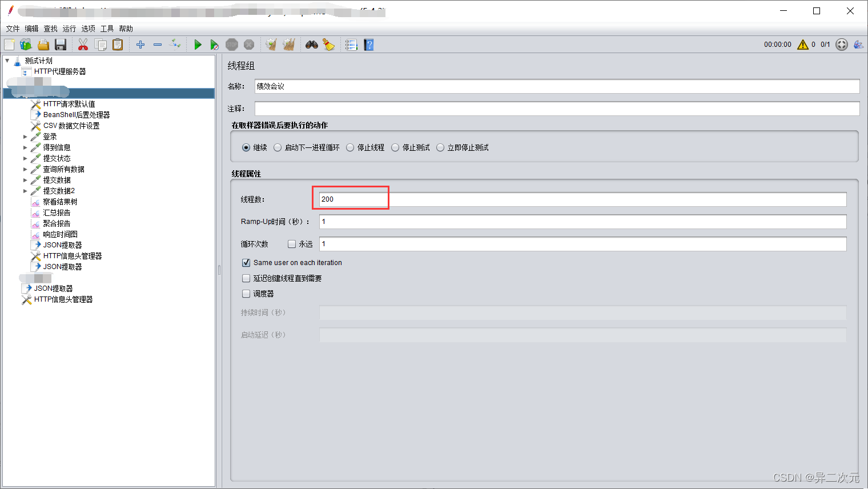Open Help with blue question-mark book icon
The width and height of the screenshot is (868, 489).
coord(369,45)
